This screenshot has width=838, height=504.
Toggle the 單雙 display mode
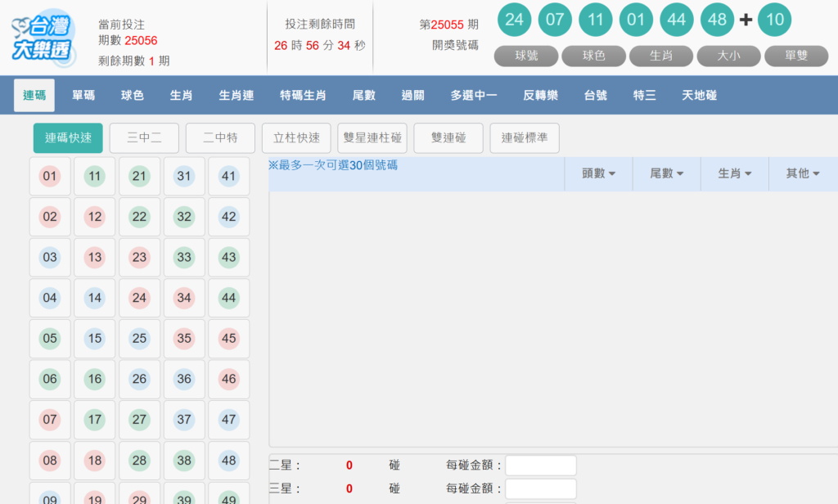(795, 56)
